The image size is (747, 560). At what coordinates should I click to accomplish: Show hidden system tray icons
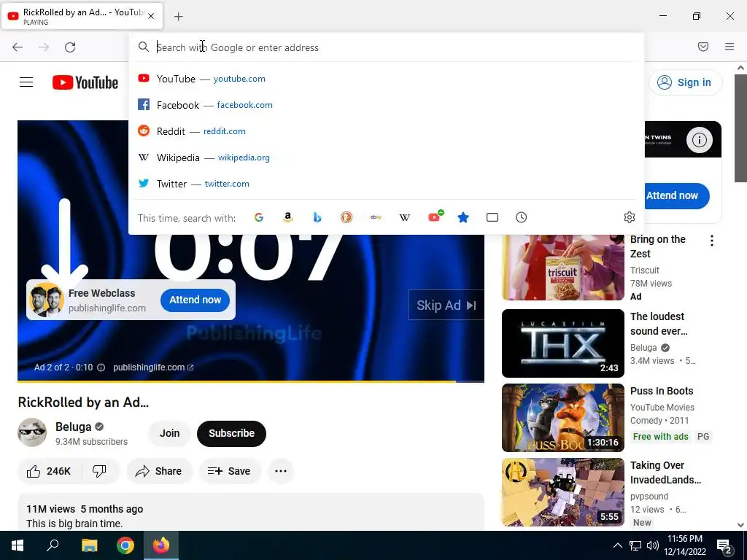(617, 545)
